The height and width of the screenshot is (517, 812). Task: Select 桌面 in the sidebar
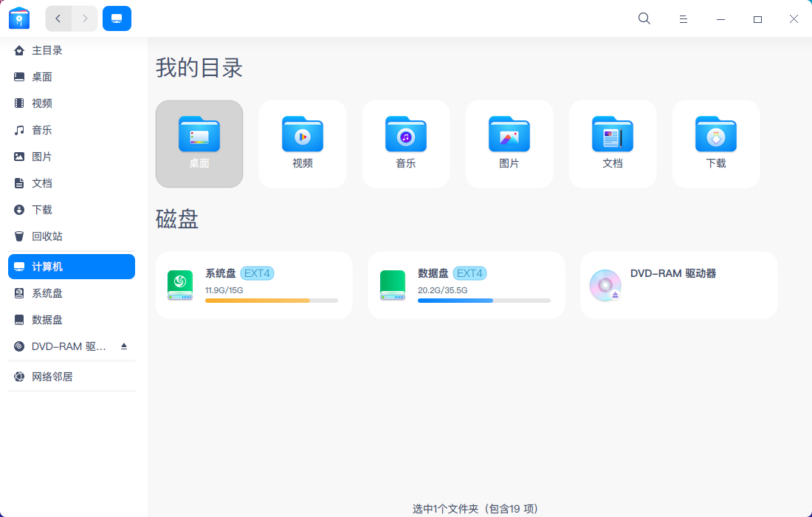coord(72,77)
